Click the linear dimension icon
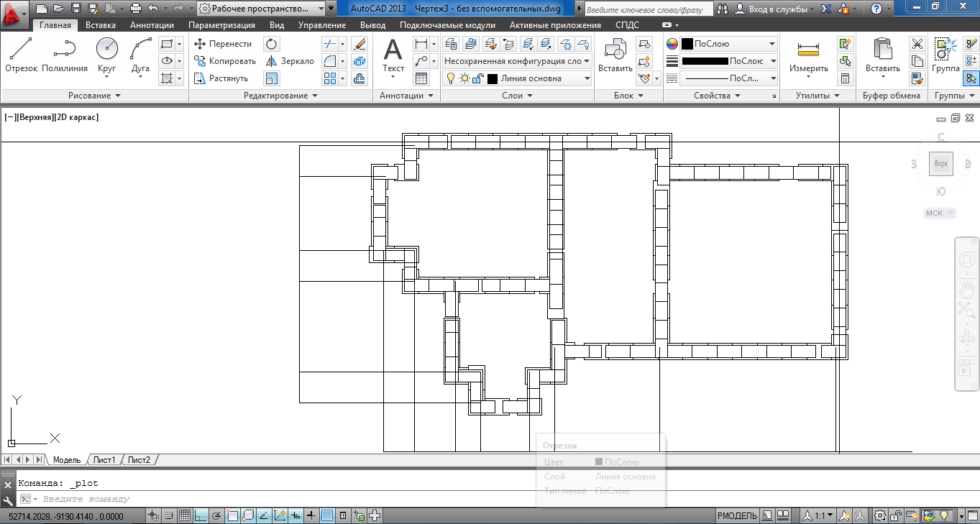The height and width of the screenshot is (524, 980). point(421,44)
